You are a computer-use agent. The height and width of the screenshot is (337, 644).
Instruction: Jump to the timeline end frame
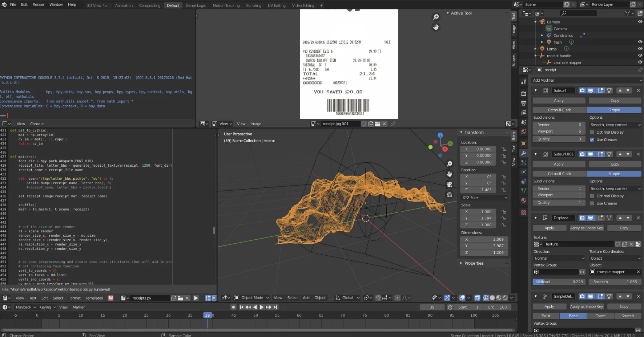click(275, 307)
